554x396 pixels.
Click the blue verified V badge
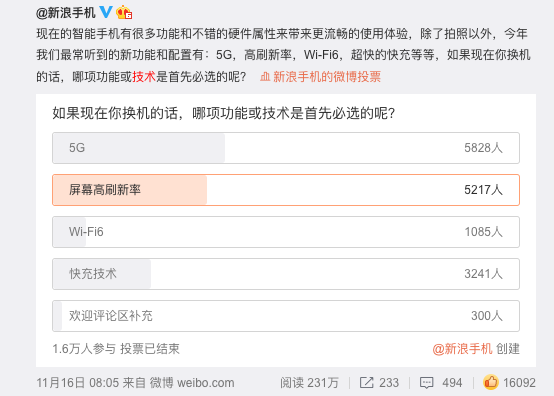click(106, 12)
